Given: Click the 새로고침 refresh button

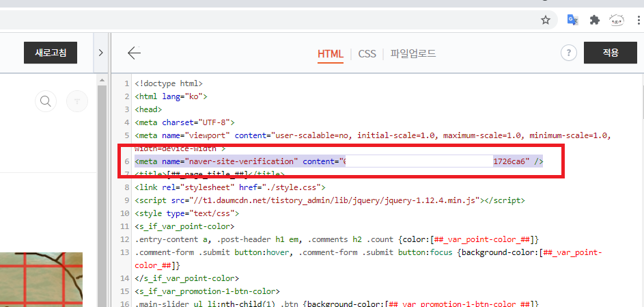Looking at the screenshot, I should click(51, 53).
